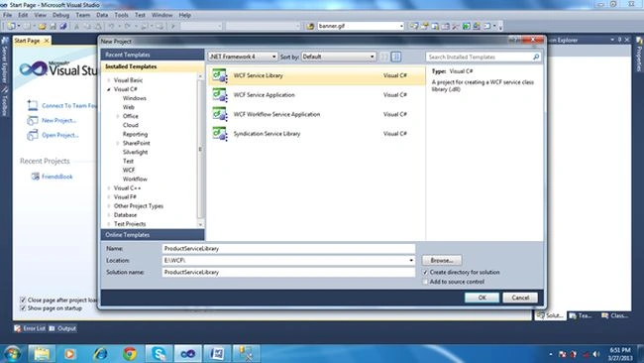
Task: Open the Windows Start menu
Action: coord(12,353)
